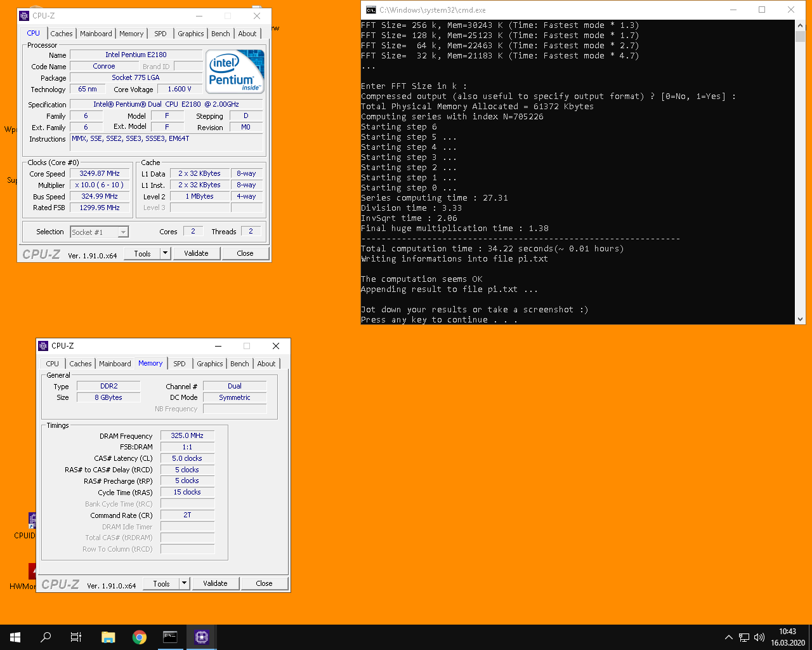Open CPUID desktop shortcut icon
Image resolution: width=812 pixels, height=650 pixels.
coord(24,526)
